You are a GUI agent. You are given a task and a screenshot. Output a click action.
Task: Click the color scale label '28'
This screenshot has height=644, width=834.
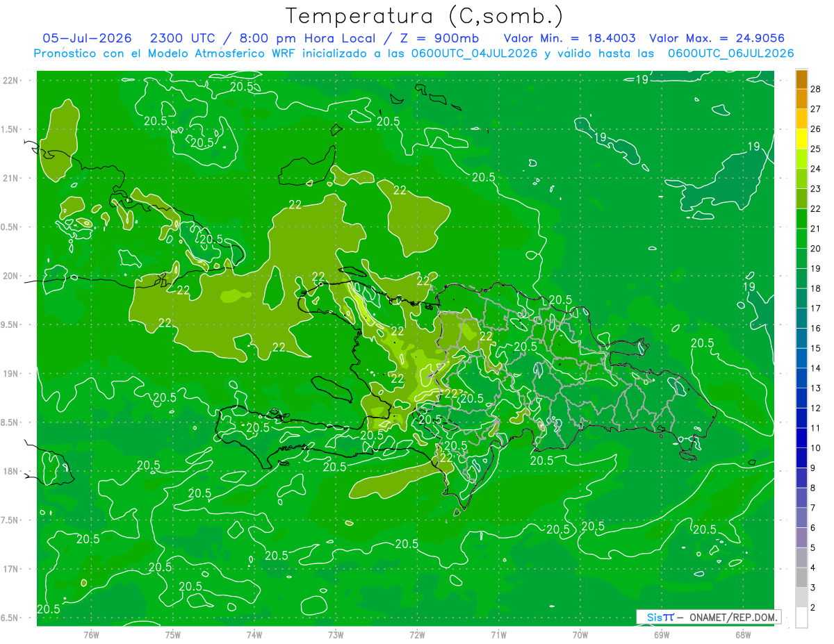click(x=815, y=89)
